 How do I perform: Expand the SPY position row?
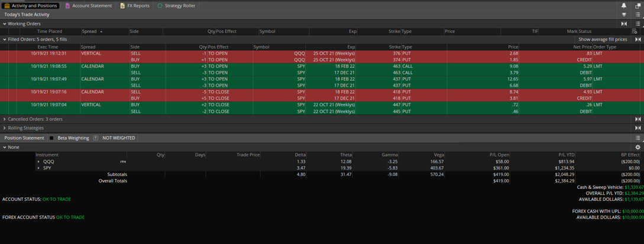coord(39,168)
